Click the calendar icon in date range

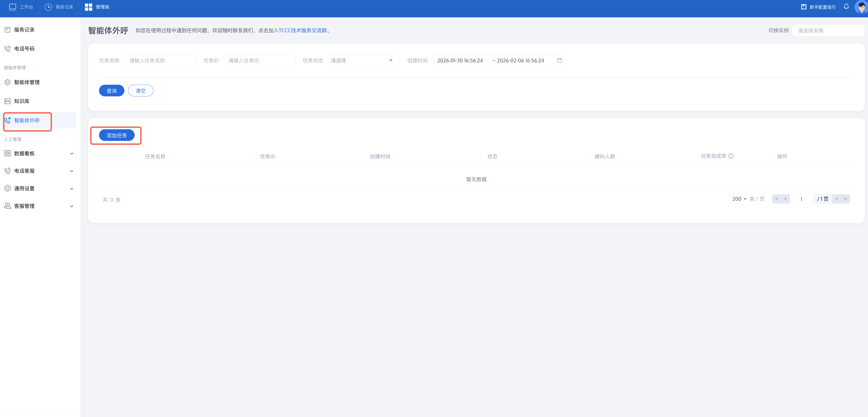[559, 60]
